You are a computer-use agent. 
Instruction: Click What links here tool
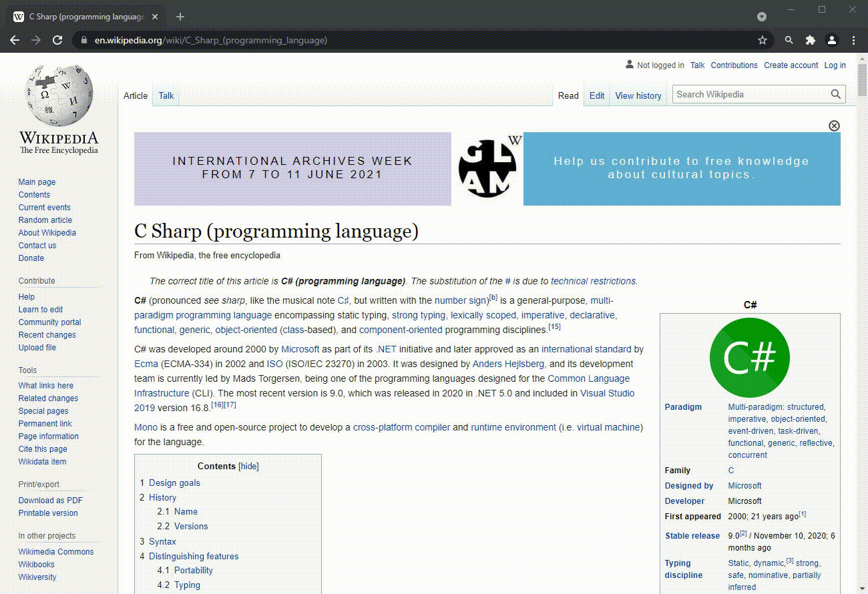pyautogui.click(x=45, y=386)
